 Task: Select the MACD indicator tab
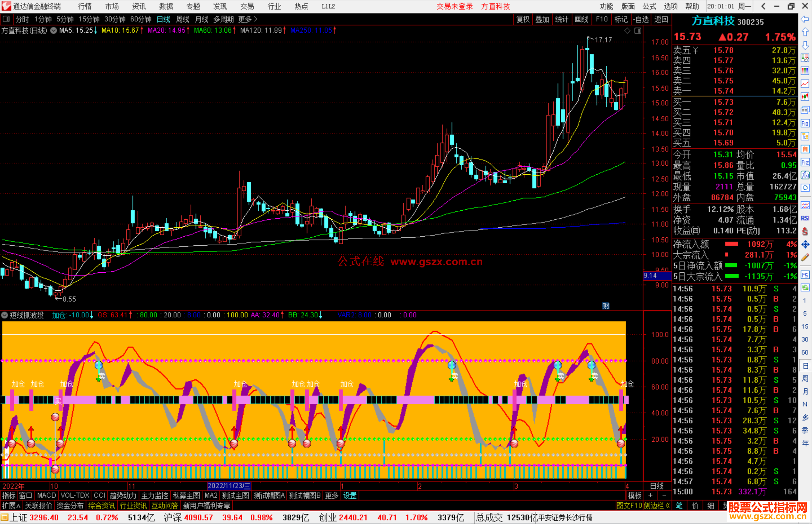pos(46,495)
